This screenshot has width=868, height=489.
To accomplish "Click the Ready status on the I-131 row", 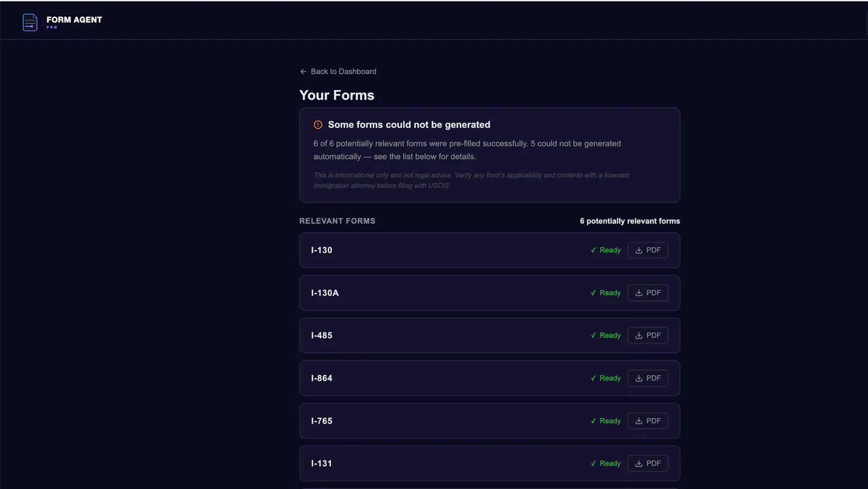I will tap(605, 464).
